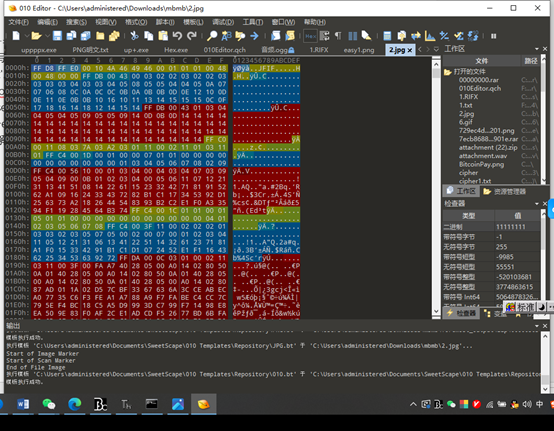The height and width of the screenshot is (431, 554).
Task: Close the 2.jpg tab
Action: (410, 50)
